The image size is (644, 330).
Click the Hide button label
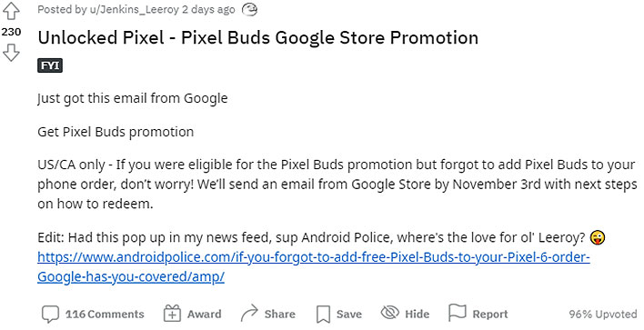click(417, 315)
